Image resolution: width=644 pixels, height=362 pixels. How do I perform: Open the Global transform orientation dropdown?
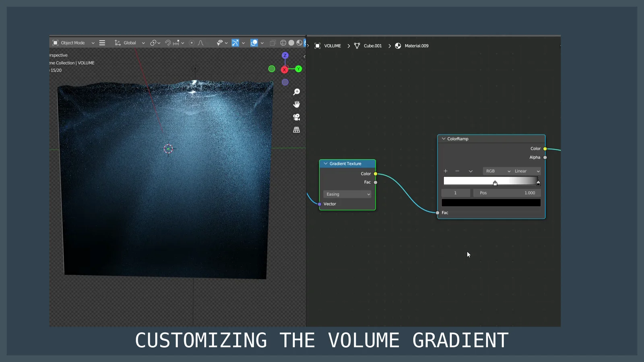pos(130,43)
